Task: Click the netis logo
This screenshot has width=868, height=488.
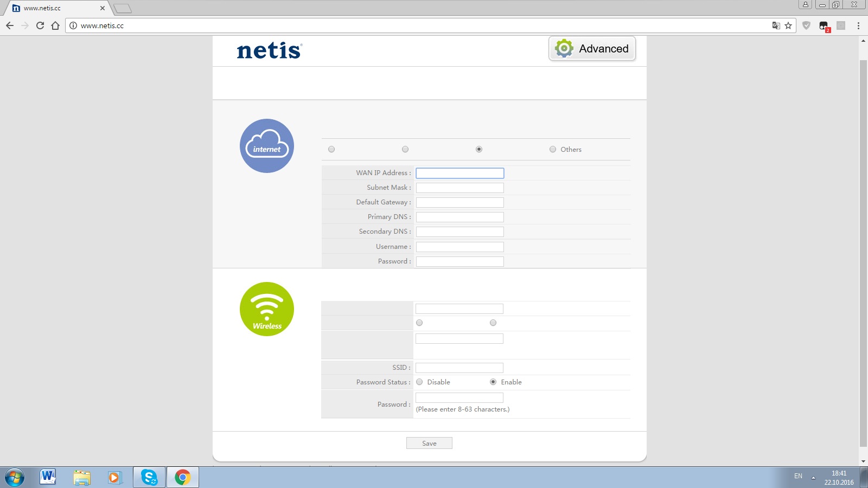Action: pos(269,51)
